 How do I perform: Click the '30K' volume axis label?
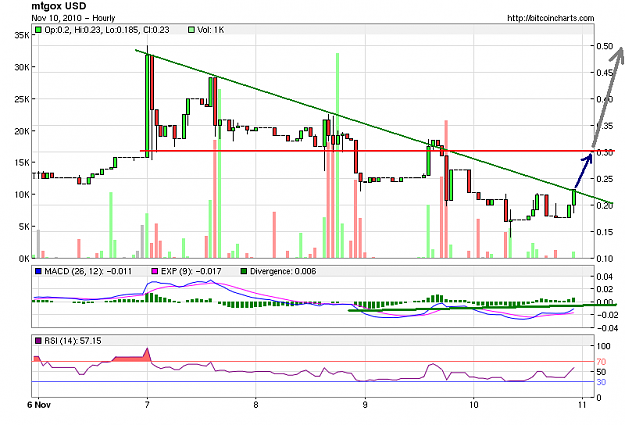click(x=22, y=67)
